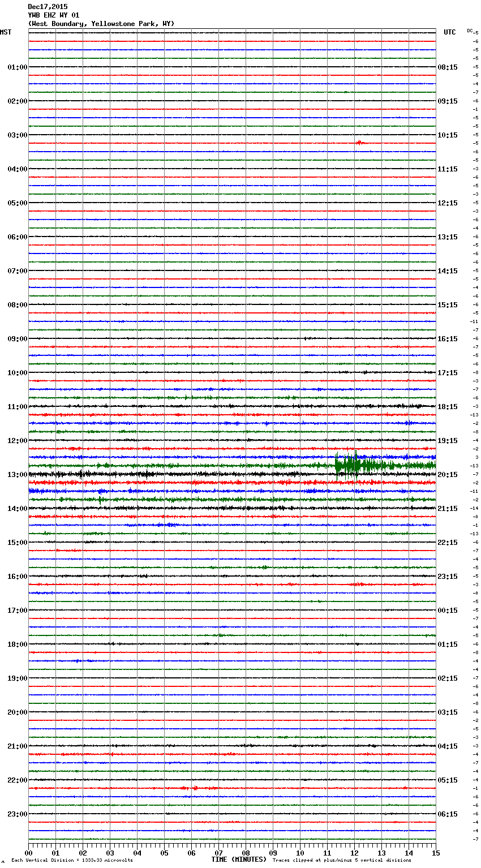Select the 14:00 MST time label

pyautogui.click(x=17, y=509)
